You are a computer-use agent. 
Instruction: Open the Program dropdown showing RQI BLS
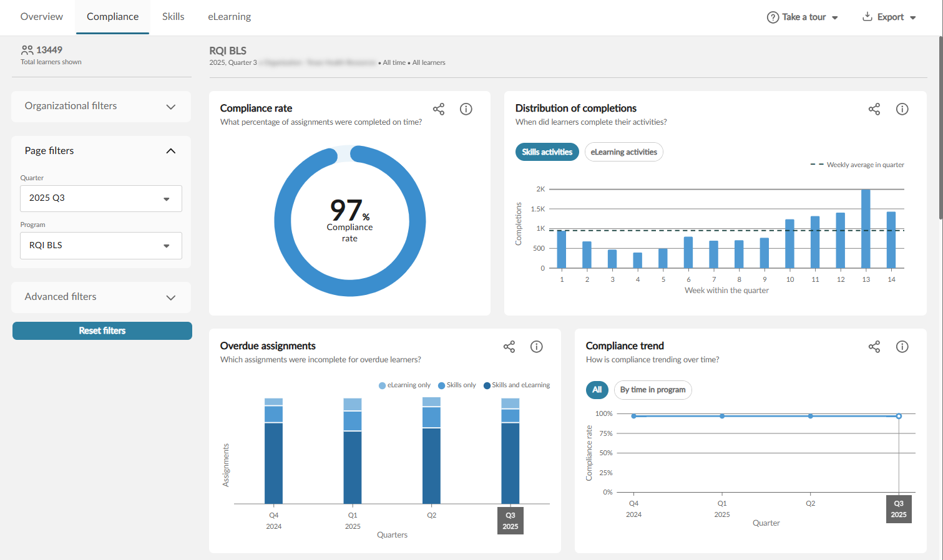100,246
